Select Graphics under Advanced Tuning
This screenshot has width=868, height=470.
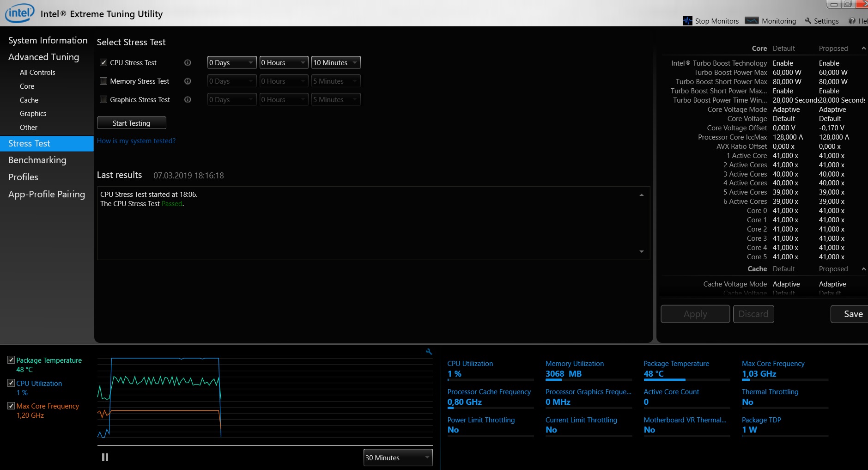[33, 114]
